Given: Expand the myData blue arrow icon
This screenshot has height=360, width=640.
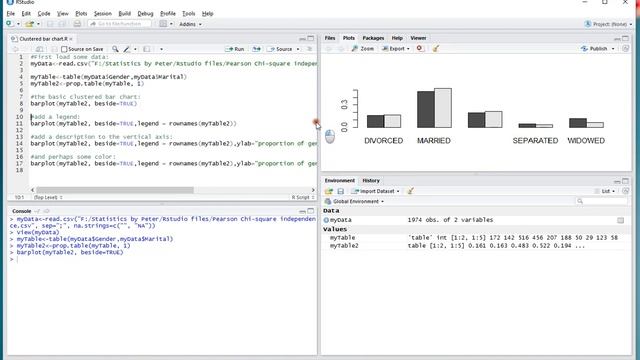Looking at the screenshot, I should click(326, 220).
